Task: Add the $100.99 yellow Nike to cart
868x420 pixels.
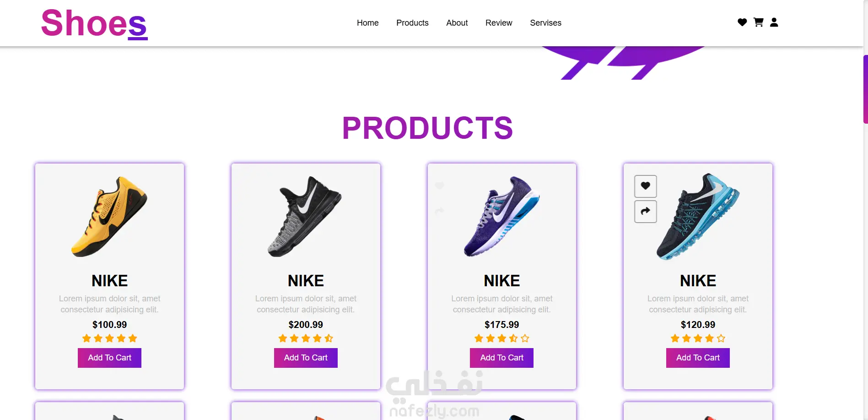Action: [109, 358]
